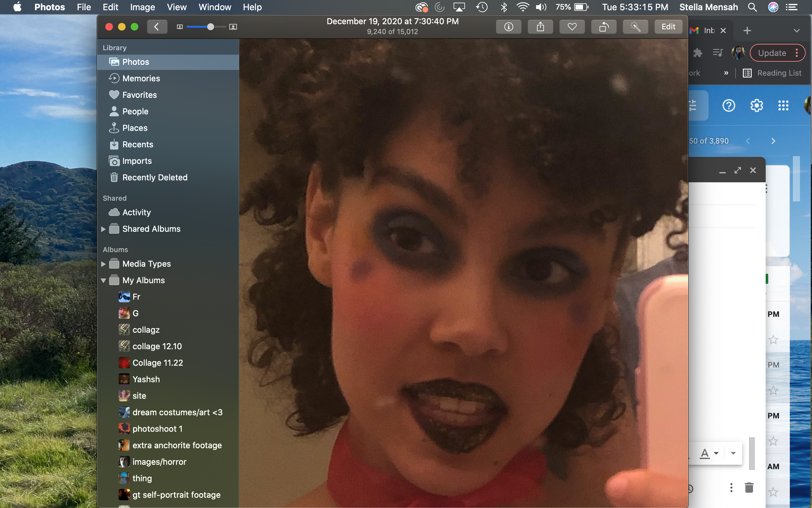Click the Edit button
The image size is (812, 508).
coord(668,27)
